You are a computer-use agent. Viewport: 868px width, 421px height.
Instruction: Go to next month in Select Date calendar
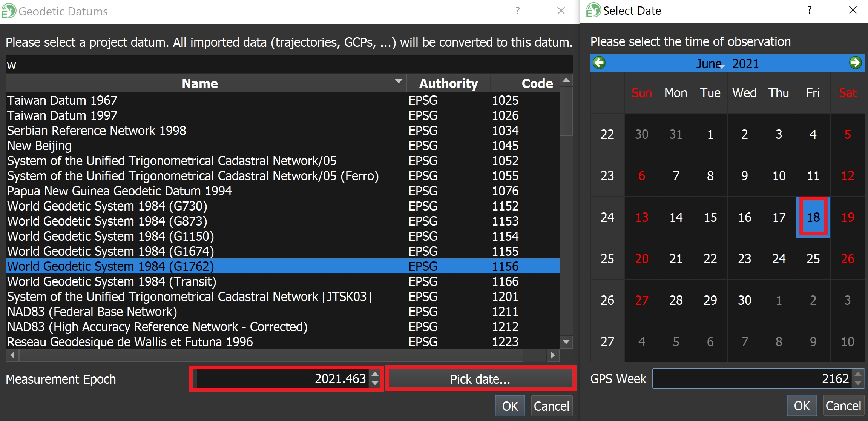coord(855,63)
